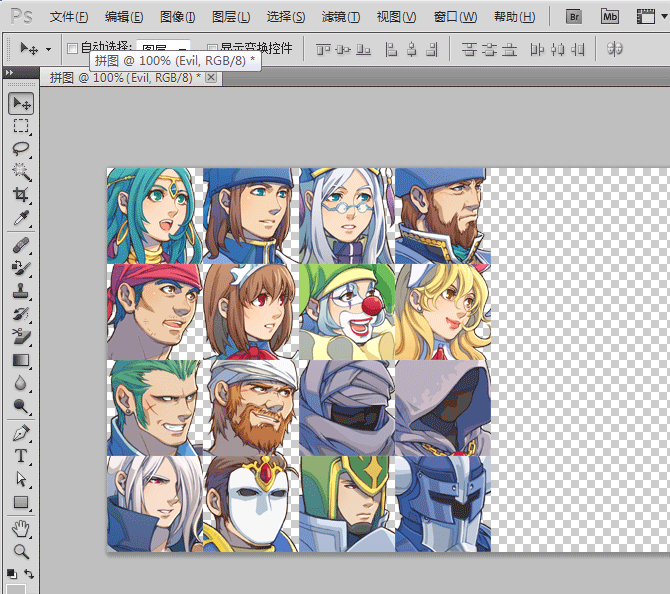Launch Adobe Bridge with the Br button

coord(574,17)
